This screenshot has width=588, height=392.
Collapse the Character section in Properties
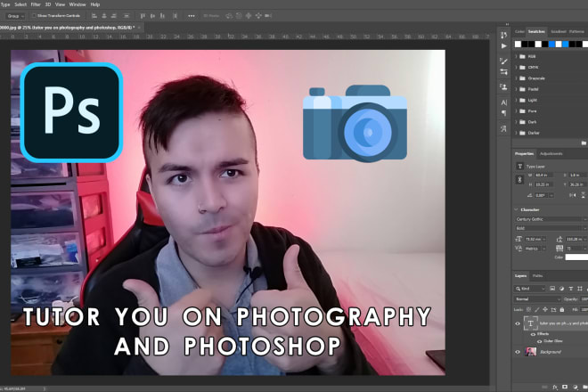tap(517, 209)
